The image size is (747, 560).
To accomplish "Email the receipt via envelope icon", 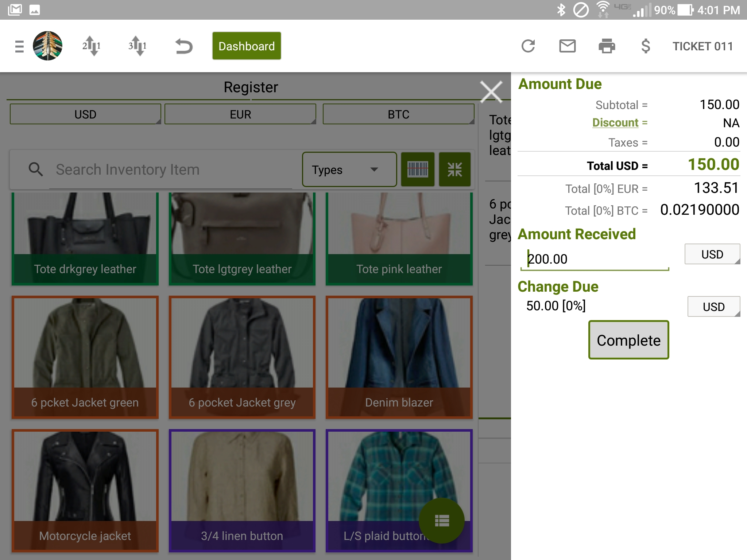I will [x=567, y=46].
